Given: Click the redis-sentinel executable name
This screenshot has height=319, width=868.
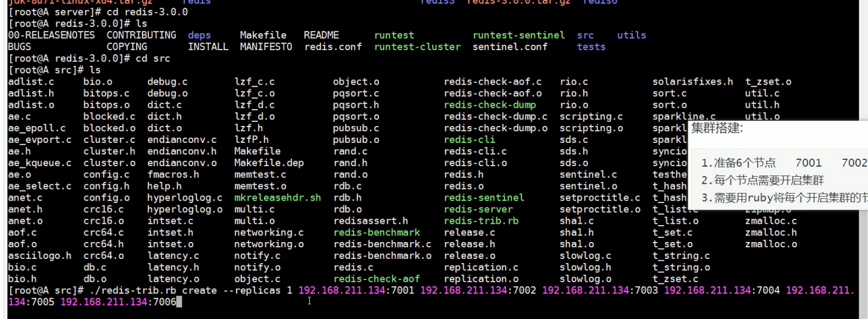Looking at the screenshot, I should [484, 198].
